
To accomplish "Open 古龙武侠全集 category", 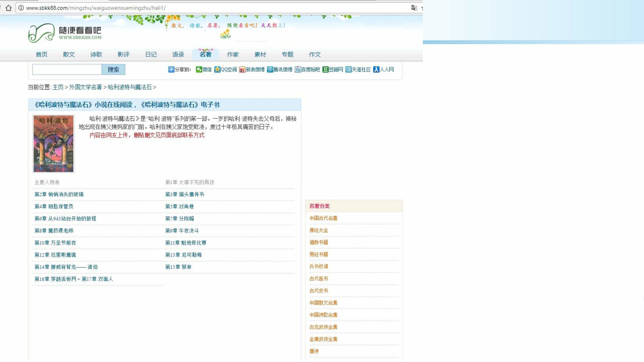I will pyautogui.click(x=323, y=327).
